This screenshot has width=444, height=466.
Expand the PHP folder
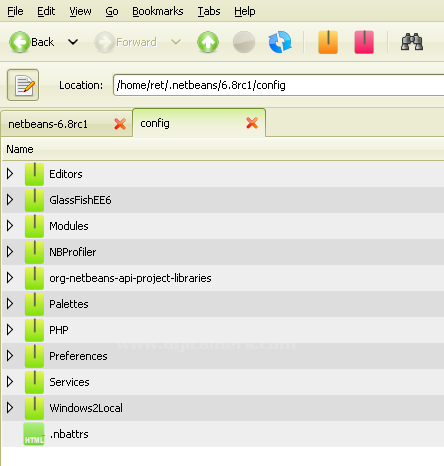click(x=10, y=330)
